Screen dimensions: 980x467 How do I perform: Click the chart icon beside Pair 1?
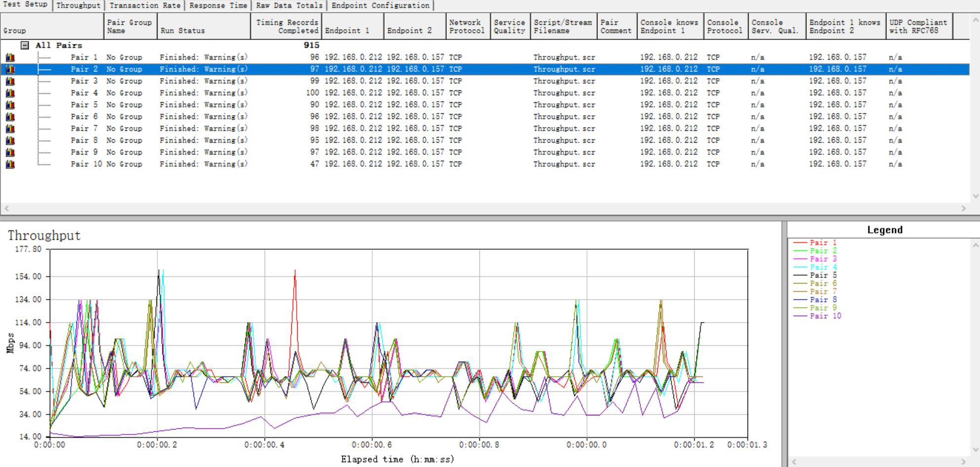click(x=10, y=57)
